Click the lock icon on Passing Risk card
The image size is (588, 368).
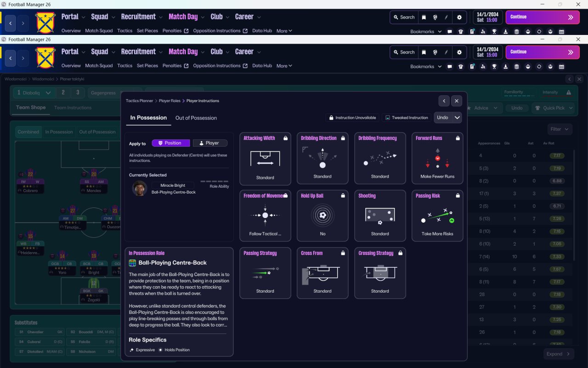tap(458, 195)
